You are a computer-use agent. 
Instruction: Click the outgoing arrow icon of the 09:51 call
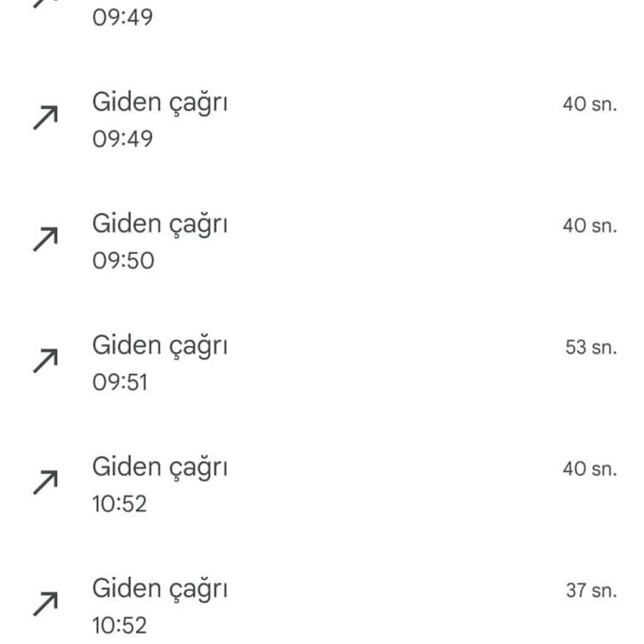point(45,362)
